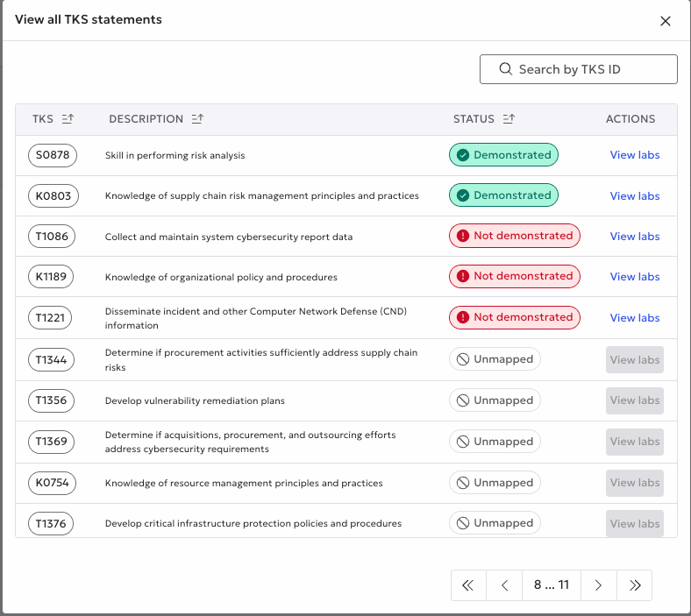This screenshot has width=691, height=616.
Task: View labs for T1086
Action: [635, 237]
